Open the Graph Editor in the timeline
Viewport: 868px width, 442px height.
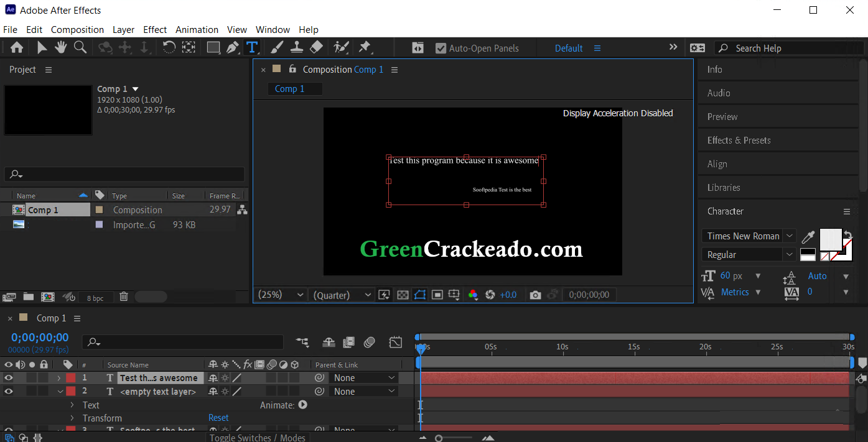coord(395,343)
